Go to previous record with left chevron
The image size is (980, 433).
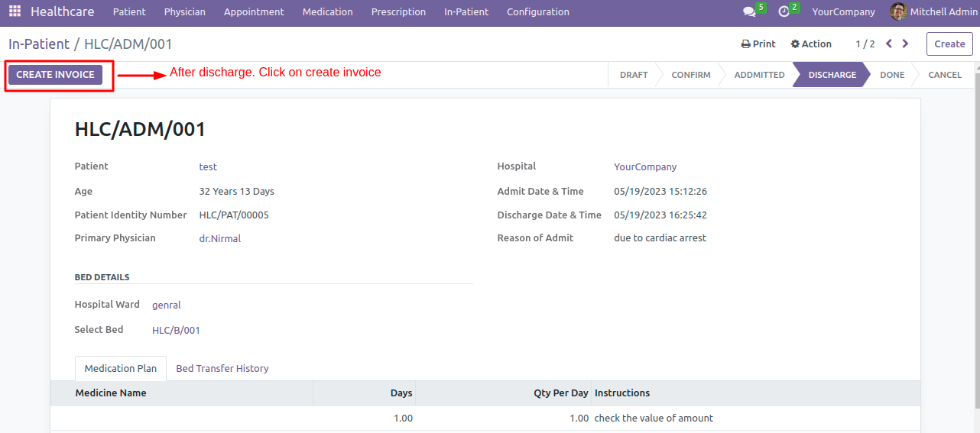click(x=889, y=44)
